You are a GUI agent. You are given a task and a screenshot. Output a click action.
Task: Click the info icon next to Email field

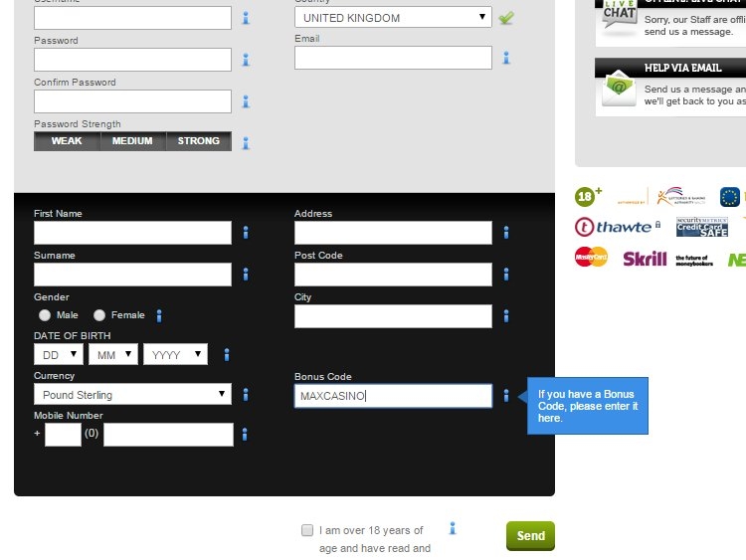click(x=506, y=58)
